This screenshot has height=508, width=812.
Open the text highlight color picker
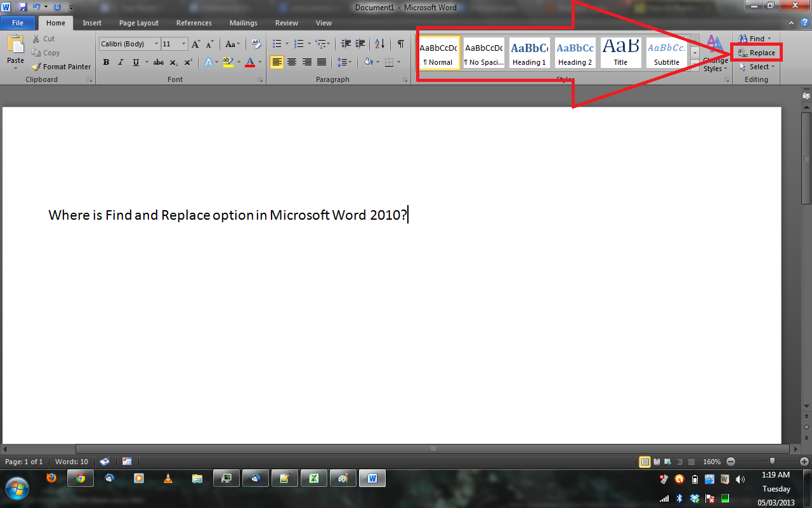[x=228, y=62]
